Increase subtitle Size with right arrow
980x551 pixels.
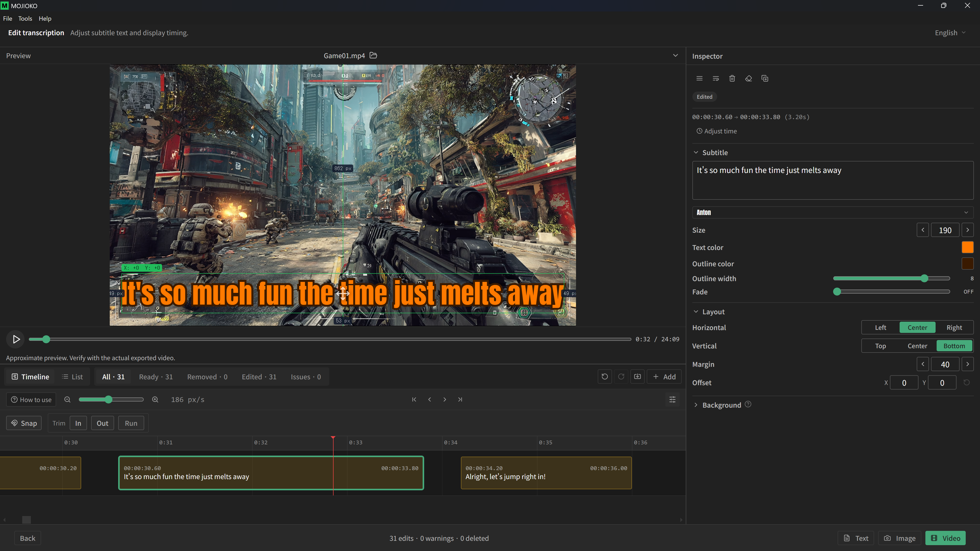coord(967,230)
